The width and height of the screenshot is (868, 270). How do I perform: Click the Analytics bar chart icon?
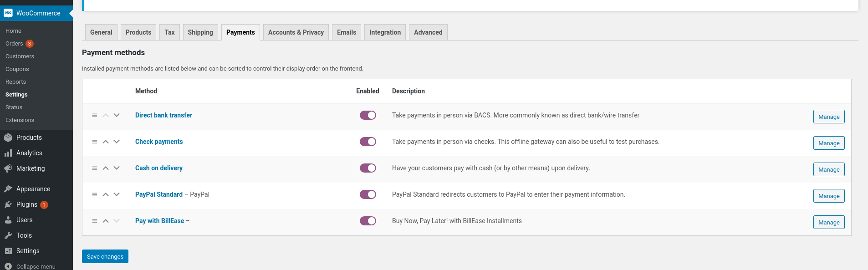(8, 153)
